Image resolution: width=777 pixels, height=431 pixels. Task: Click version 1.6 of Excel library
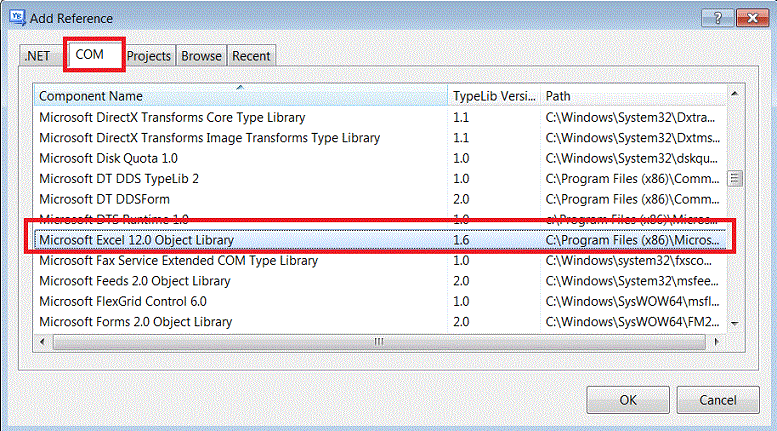[461, 240]
